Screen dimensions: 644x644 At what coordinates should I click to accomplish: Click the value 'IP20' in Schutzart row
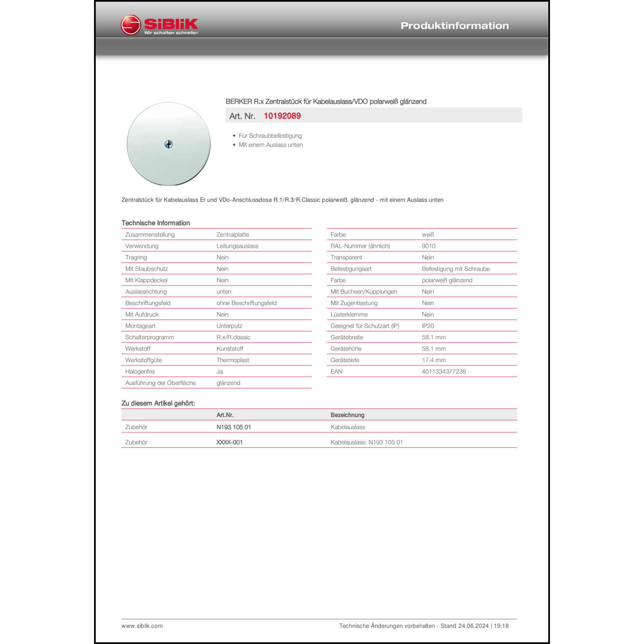tap(428, 326)
